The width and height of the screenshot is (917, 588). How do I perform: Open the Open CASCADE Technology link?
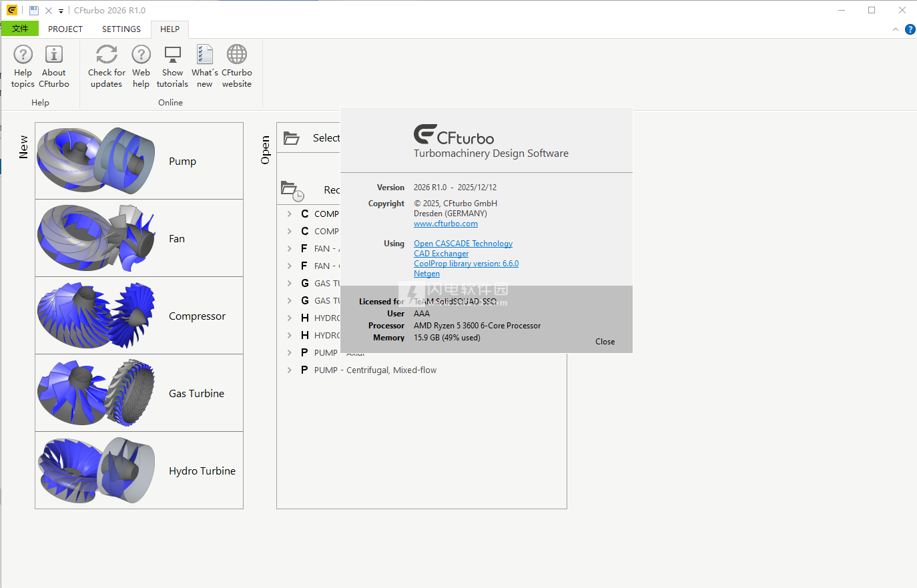463,244
